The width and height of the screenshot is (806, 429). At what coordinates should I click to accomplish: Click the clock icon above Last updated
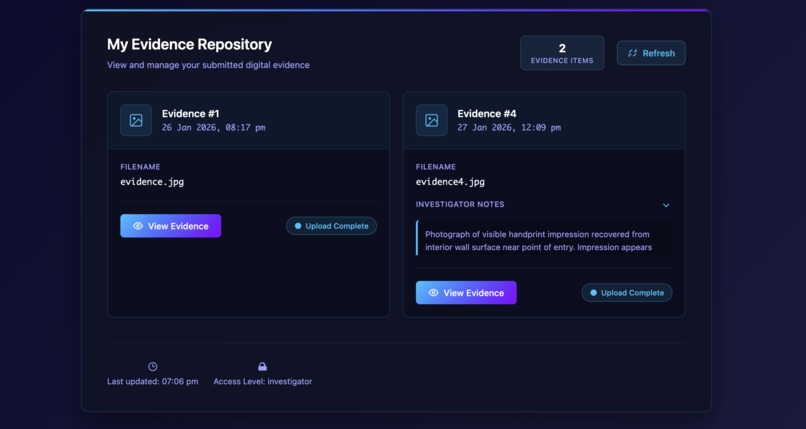[153, 366]
